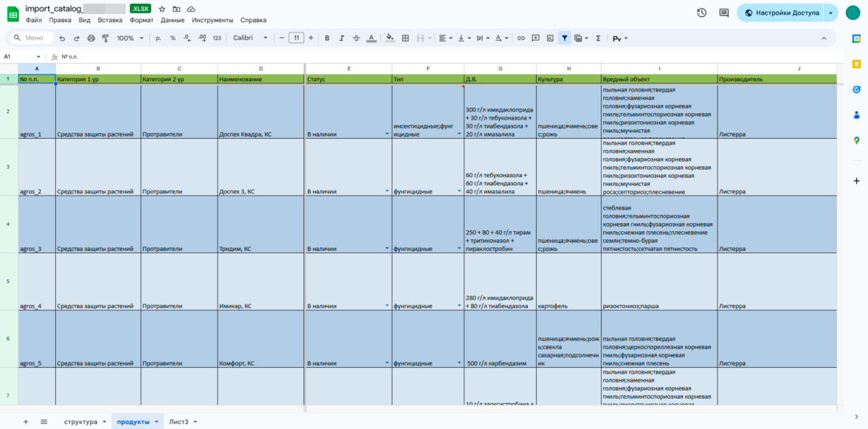Click the print icon in toolbar
The width and height of the screenshot is (868, 429).
(x=91, y=38)
